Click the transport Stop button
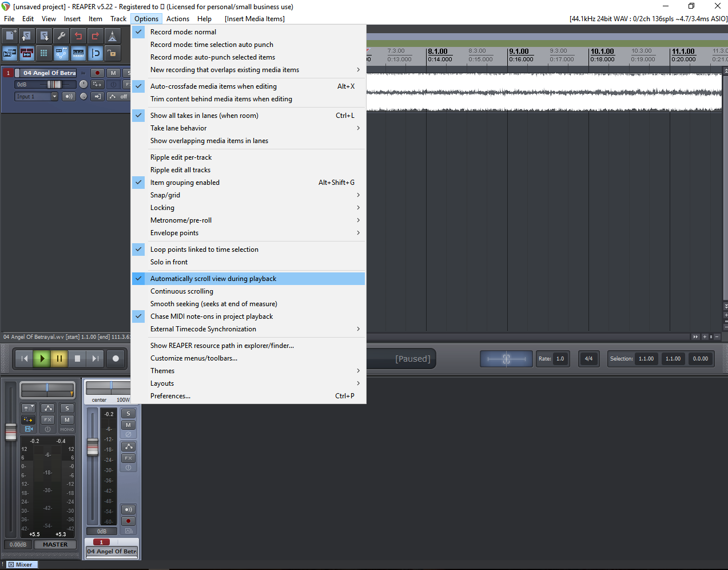The height and width of the screenshot is (570, 728). (77, 358)
